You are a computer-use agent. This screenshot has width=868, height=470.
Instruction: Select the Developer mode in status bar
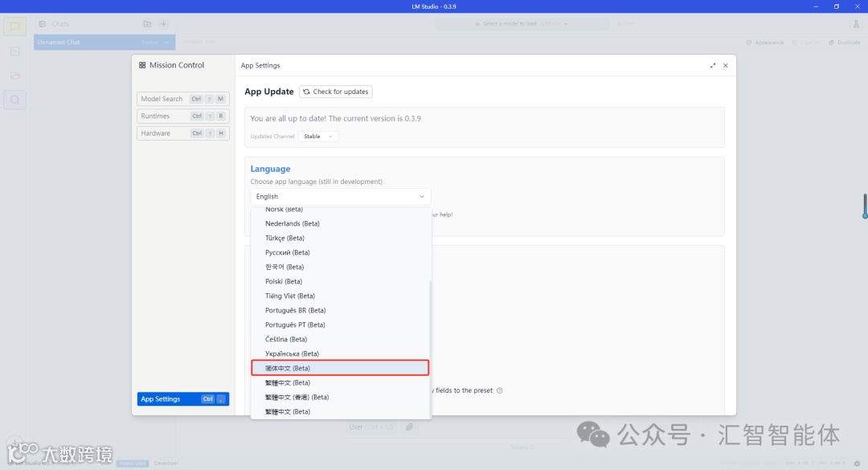[x=166, y=464]
